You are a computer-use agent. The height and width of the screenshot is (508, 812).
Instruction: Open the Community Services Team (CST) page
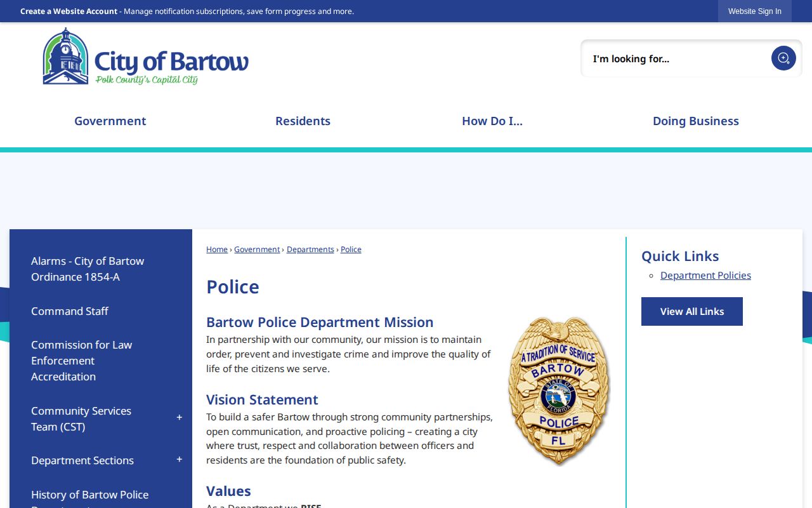(x=81, y=418)
